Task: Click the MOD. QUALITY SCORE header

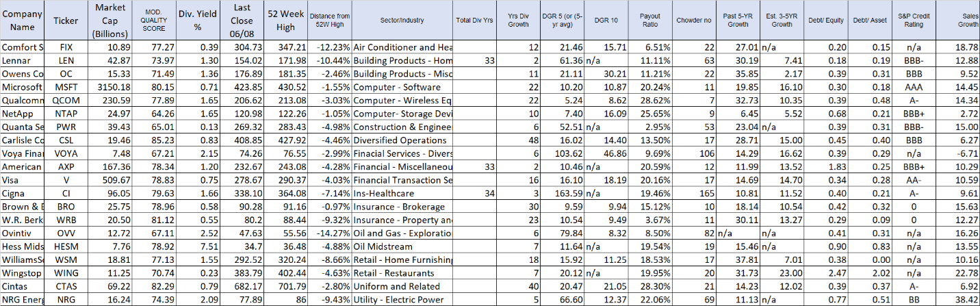Action: [154, 21]
